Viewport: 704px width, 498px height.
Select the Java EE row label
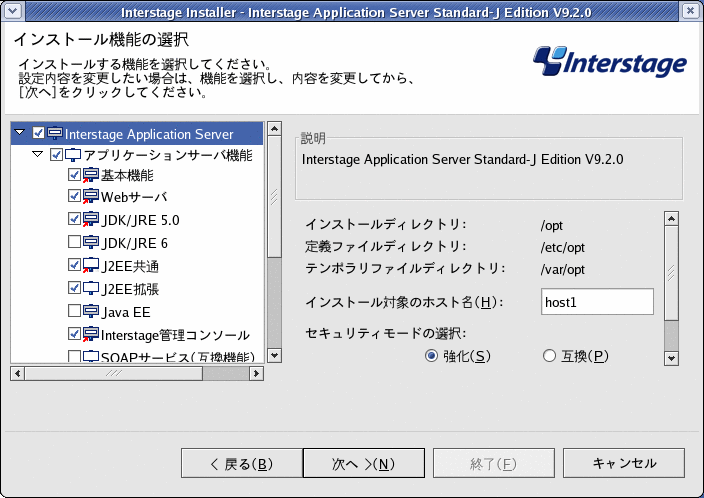point(126,312)
